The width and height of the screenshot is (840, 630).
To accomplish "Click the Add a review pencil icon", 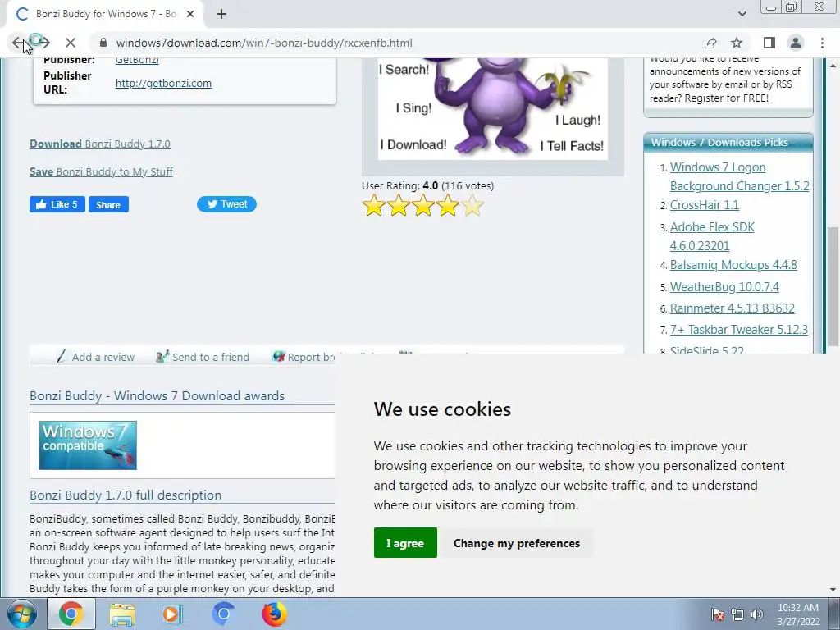I will (62, 356).
